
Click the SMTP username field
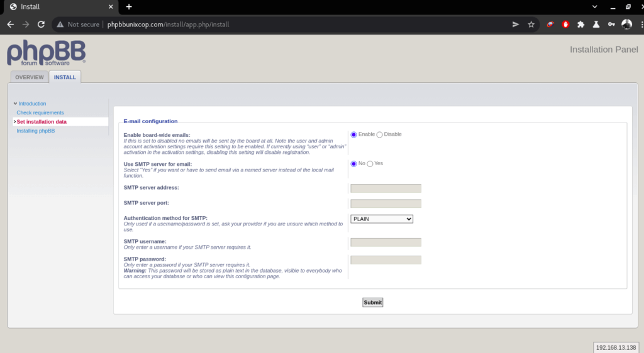coord(386,242)
